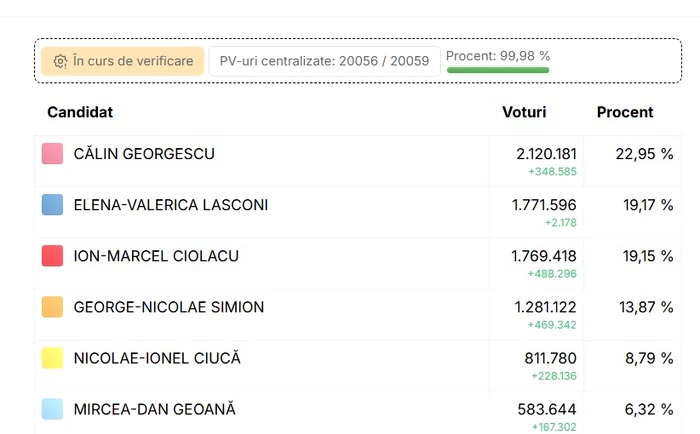Click the Procent column header
This screenshot has height=434, width=700.
tap(625, 112)
